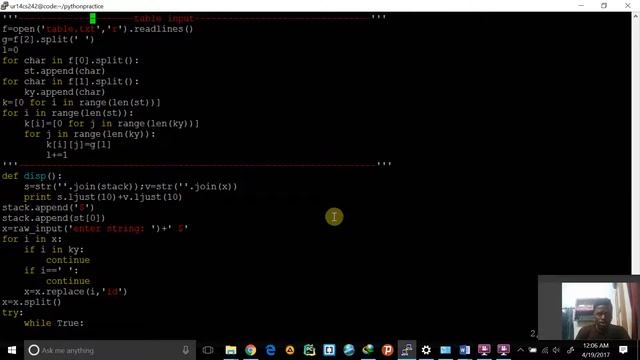Click the "if i in ky:" line
The height and width of the screenshot is (360, 640).
tap(54, 249)
